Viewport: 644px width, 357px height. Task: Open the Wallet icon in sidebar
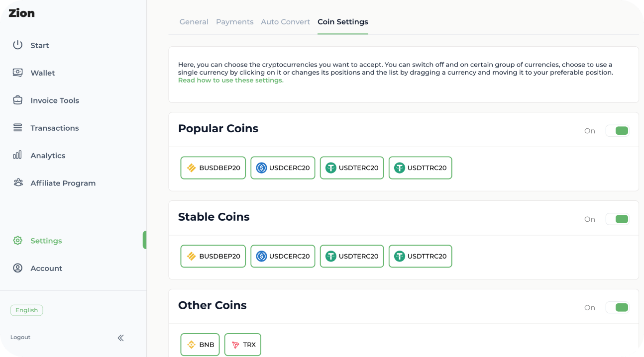tap(18, 73)
